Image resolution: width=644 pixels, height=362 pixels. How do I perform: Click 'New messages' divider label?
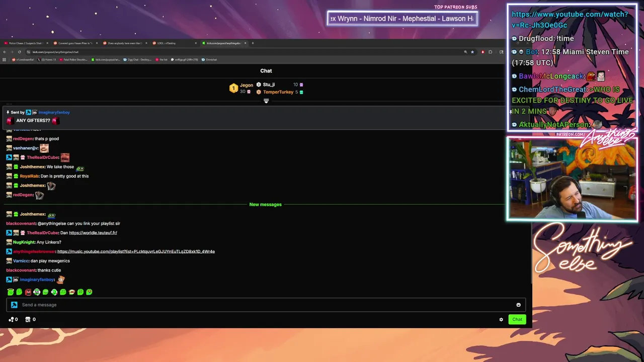pyautogui.click(x=266, y=205)
